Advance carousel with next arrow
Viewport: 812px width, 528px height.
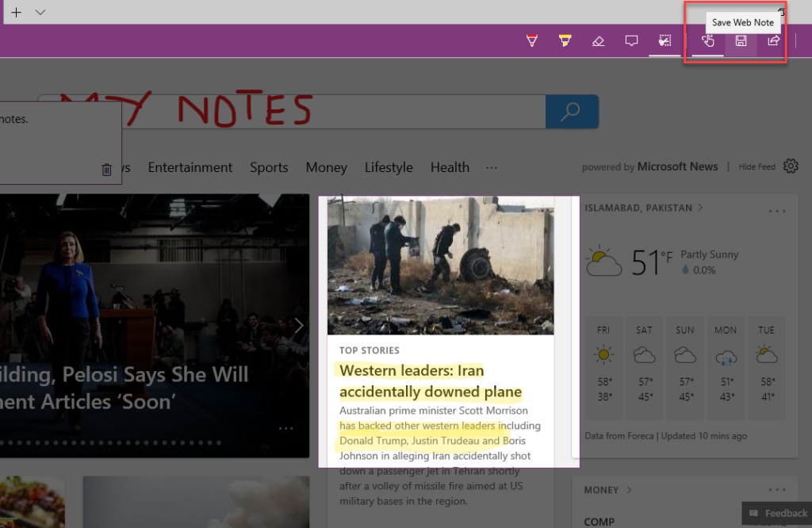point(299,326)
